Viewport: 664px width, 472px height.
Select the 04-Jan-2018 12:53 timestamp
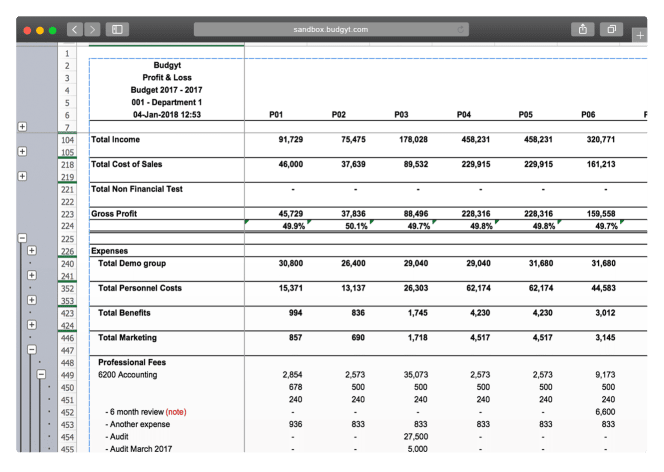click(167, 114)
